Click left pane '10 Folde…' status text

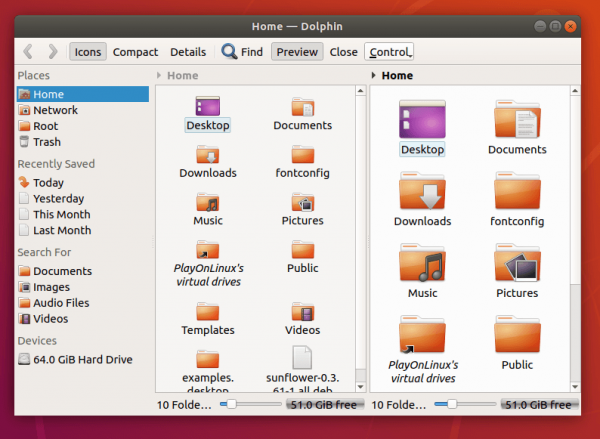(184, 405)
